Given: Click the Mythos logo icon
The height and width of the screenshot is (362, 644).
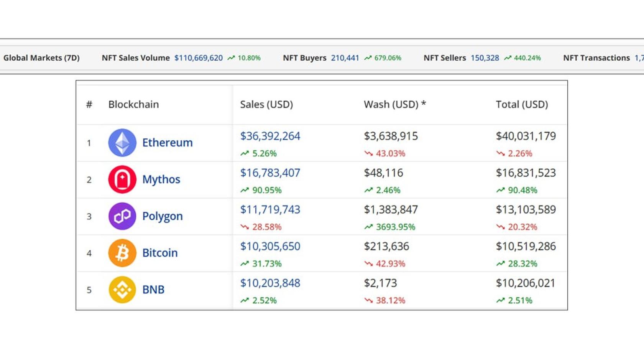Looking at the screenshot, I should pyautogui.click(x=122, y=179).
